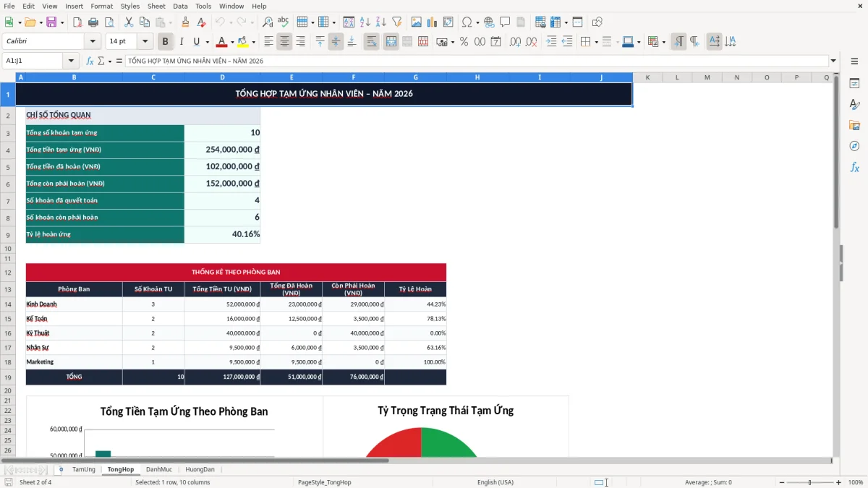Increase indent icon
The height and width of the screenshot is (488, 868).
pyautogui.click(x=551, y=42)
